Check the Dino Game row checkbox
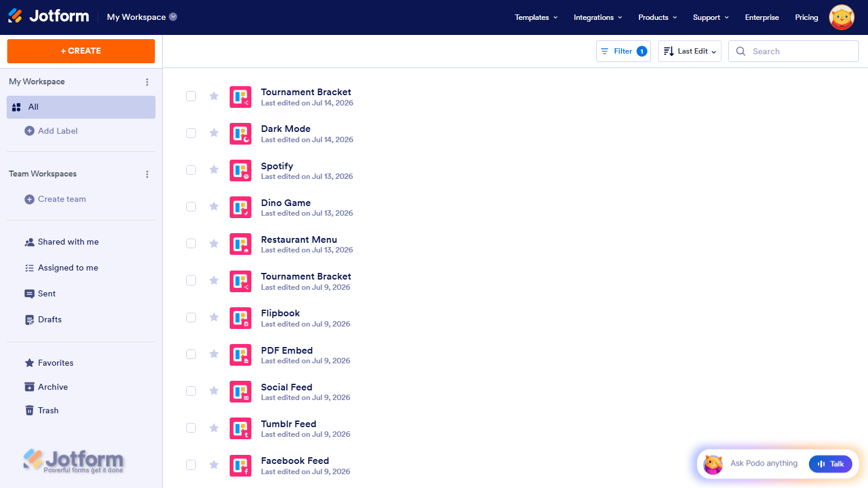 191,207
